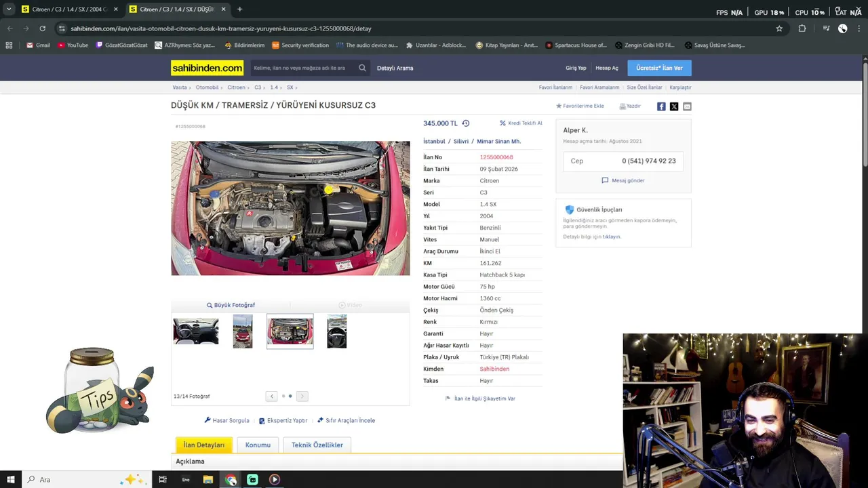Add listing to favorites (Favorilerime Ekle)
Viewport: 868px width, 488px height.
click(580, 106)
